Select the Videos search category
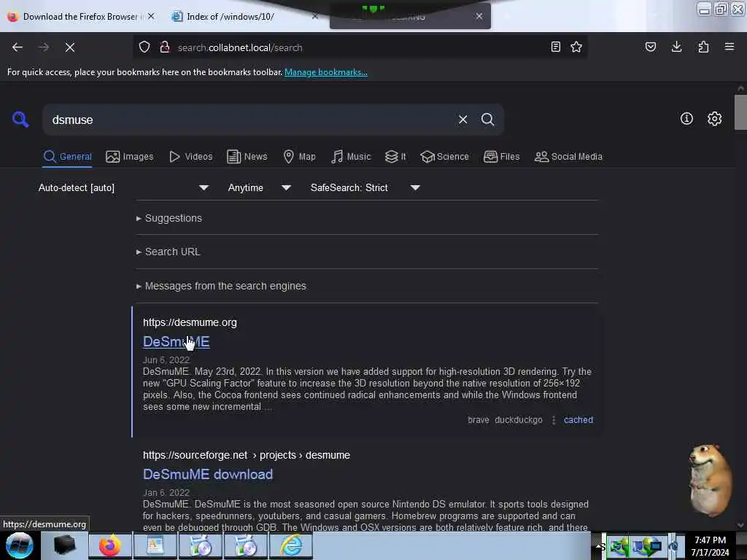The height and width of the screenshot is (560, 747). tap(190, 157)
